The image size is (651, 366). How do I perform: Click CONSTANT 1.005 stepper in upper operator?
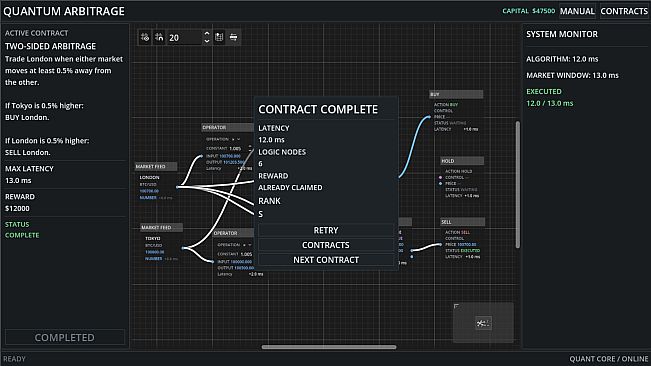pyautogui.click(x=250, y=148)
